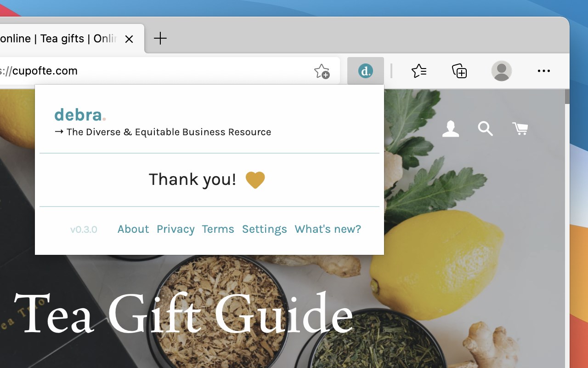Open a new tab with plus button
Screen dimensions: 588x368
(160, 38)
